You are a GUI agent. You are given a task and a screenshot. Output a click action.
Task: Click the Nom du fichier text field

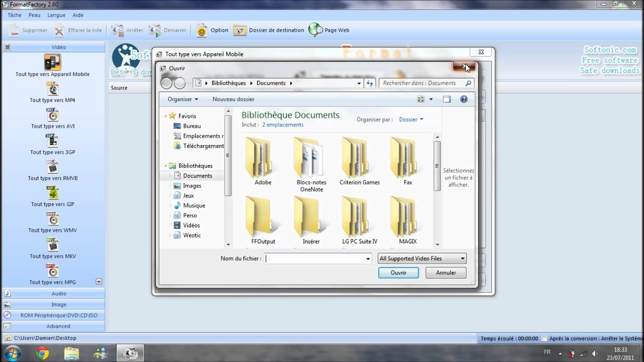(x=314, y=258)
